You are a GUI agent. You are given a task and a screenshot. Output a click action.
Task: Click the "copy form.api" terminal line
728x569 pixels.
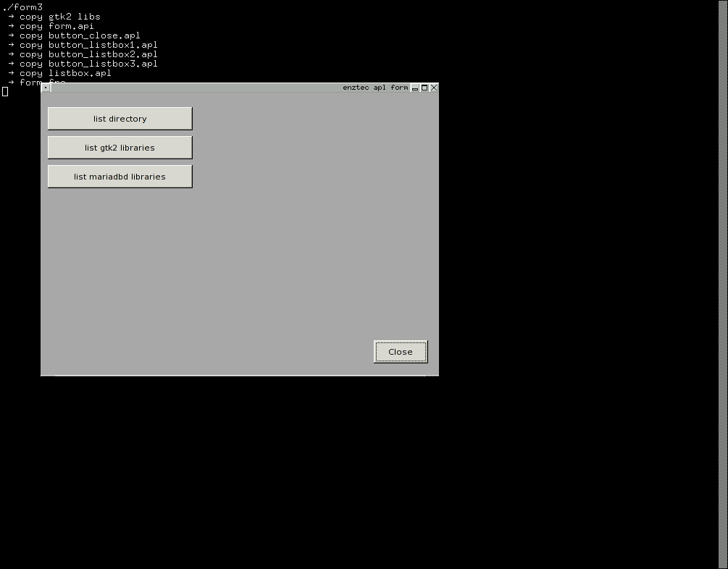pyautogui.click(x=57, y=26)
